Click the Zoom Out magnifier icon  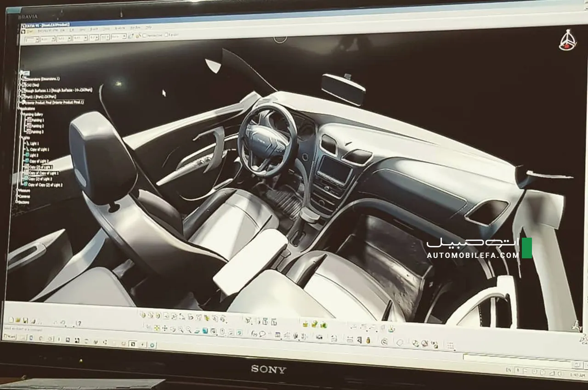[188, 329]
